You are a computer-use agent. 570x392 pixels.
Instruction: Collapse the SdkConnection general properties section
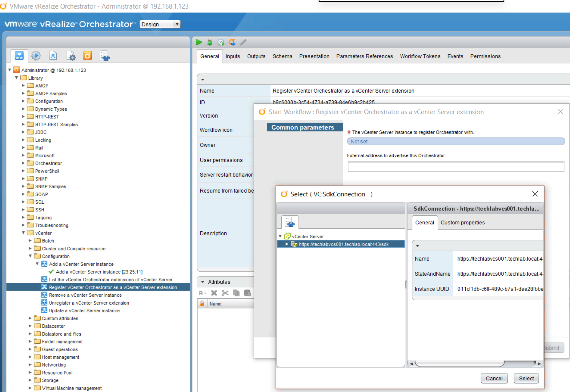click(418, 246)
